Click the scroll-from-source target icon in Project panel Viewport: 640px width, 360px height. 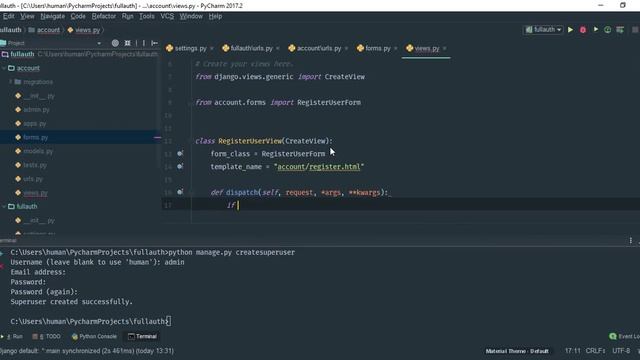[x=115, y=43]
